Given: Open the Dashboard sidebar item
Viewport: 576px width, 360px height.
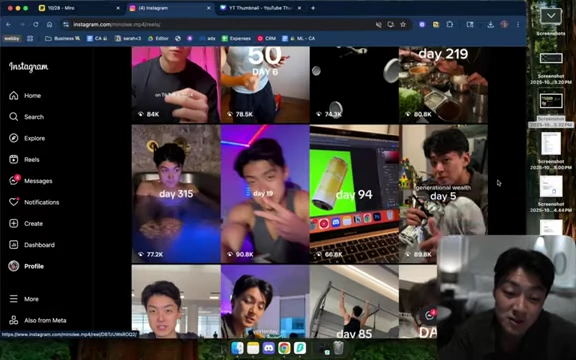Looking at the screenshot, I should click(32, 245).
